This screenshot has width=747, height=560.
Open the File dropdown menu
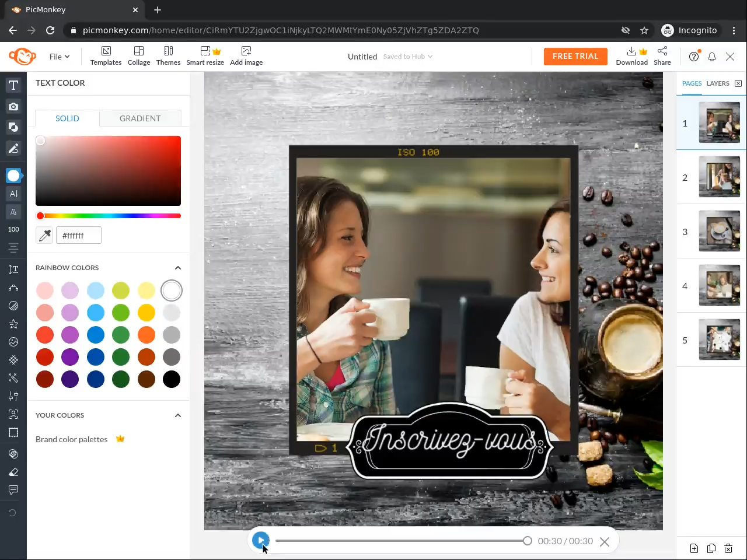pyautogui.click(x=60, y=57)
